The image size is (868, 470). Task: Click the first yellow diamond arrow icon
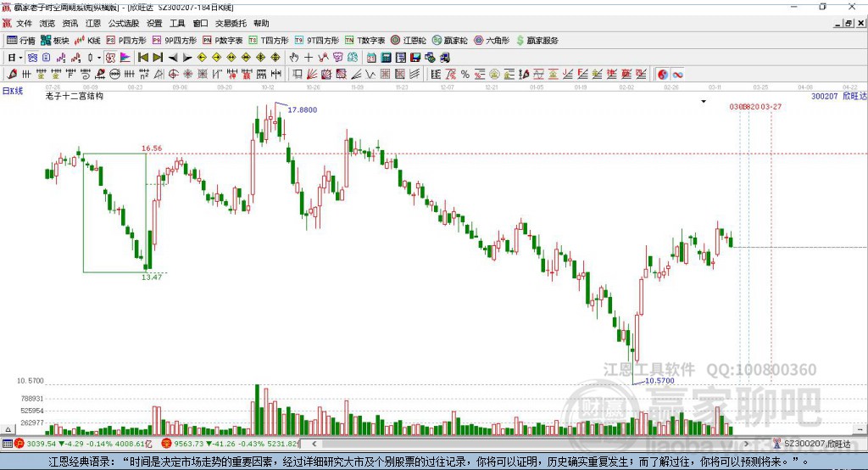point(202,58)
